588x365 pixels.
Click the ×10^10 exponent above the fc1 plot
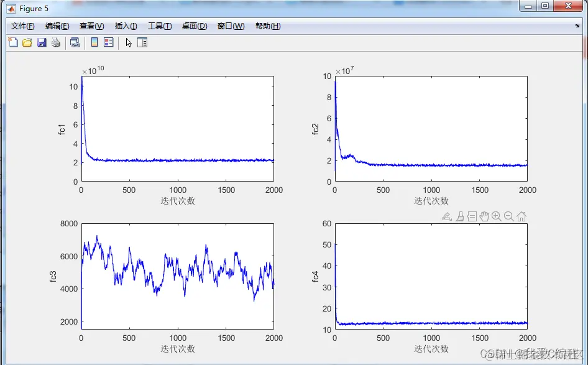pos(93,70)
